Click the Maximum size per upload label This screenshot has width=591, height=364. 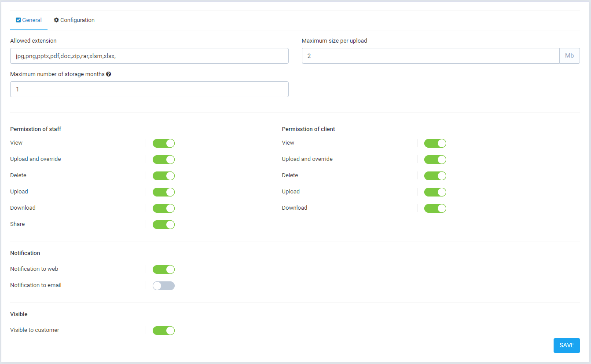click(334, 41)
